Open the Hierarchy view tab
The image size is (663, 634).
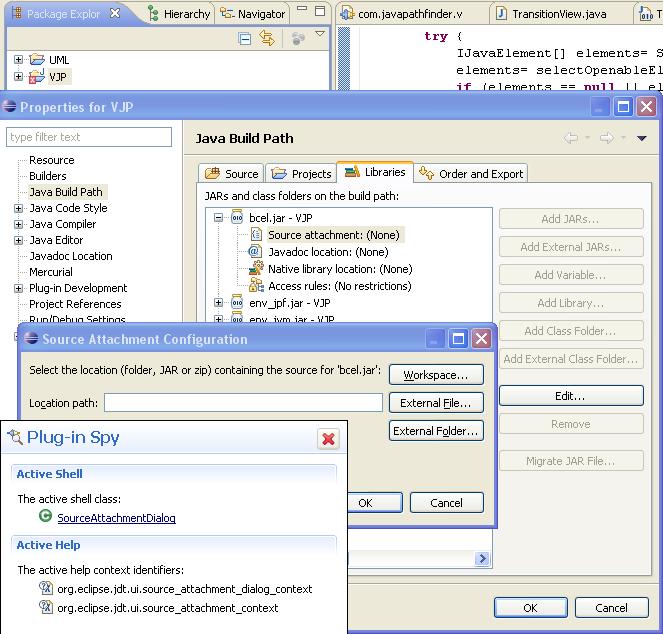click(x=178, y=14)
